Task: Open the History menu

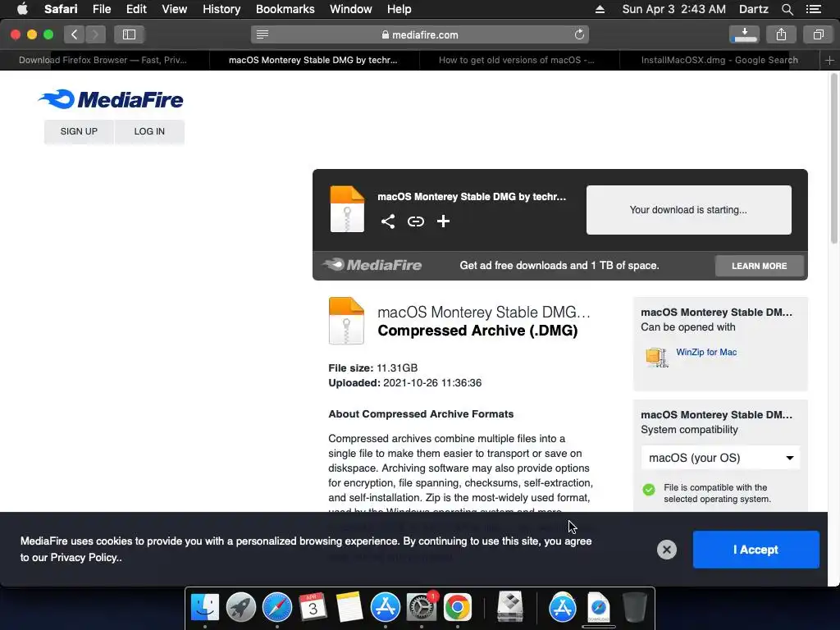Action: (221, 9)
